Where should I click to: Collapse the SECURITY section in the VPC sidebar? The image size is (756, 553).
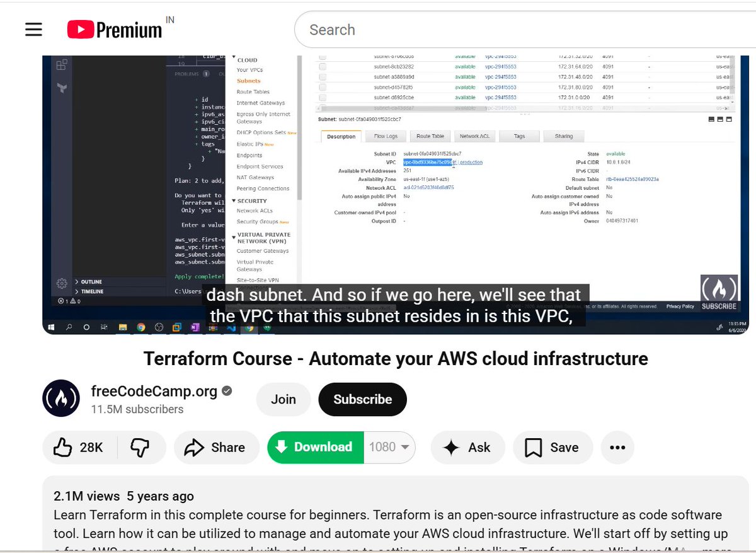(x=233, y=200)
